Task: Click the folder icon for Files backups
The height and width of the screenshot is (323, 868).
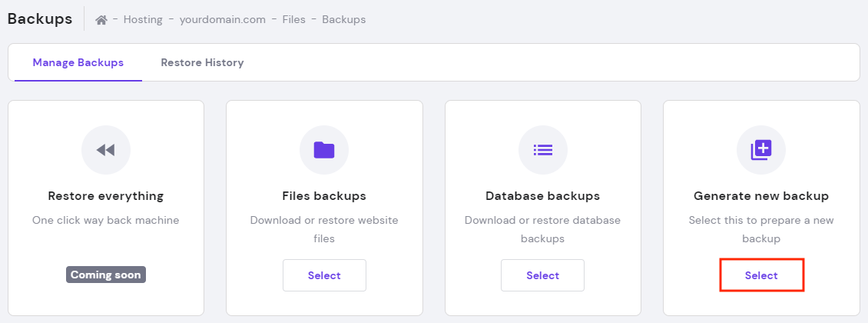Action: click(x=324, y=150)
